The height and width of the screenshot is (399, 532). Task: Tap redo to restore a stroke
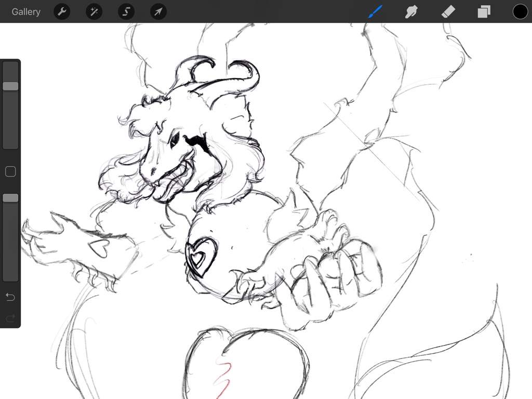[10, 318]
